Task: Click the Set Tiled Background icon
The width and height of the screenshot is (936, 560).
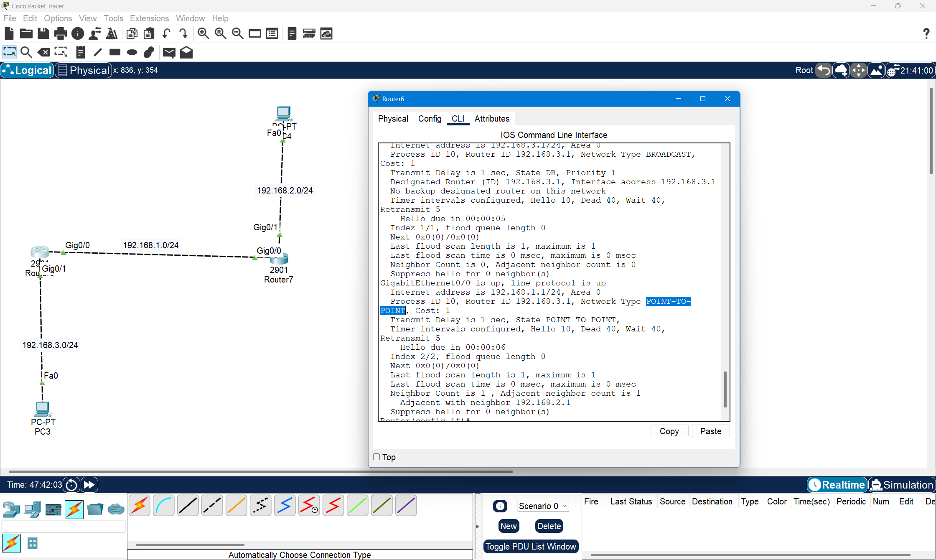Action: pyautogui.click(x=876, y=70)
